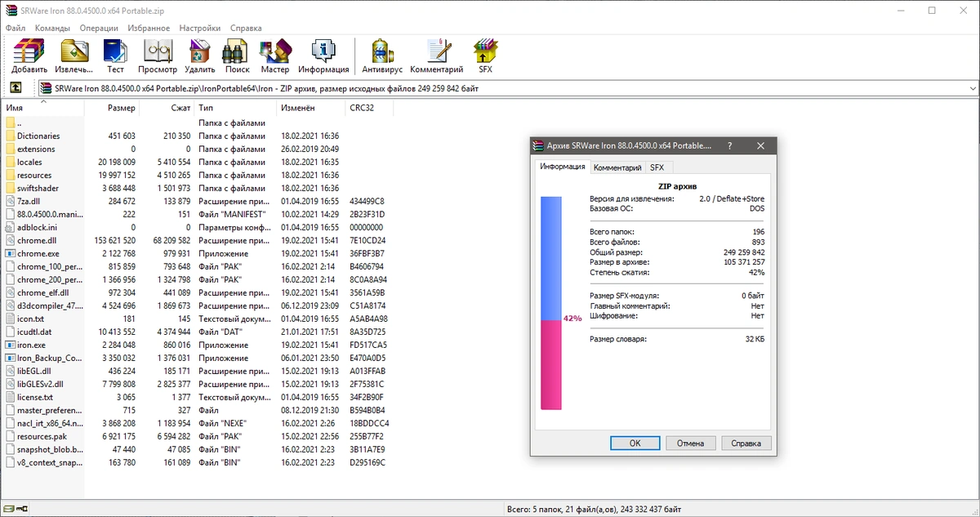
Task: Click the Справка button in dialog
Action: [x=746, y=443]
